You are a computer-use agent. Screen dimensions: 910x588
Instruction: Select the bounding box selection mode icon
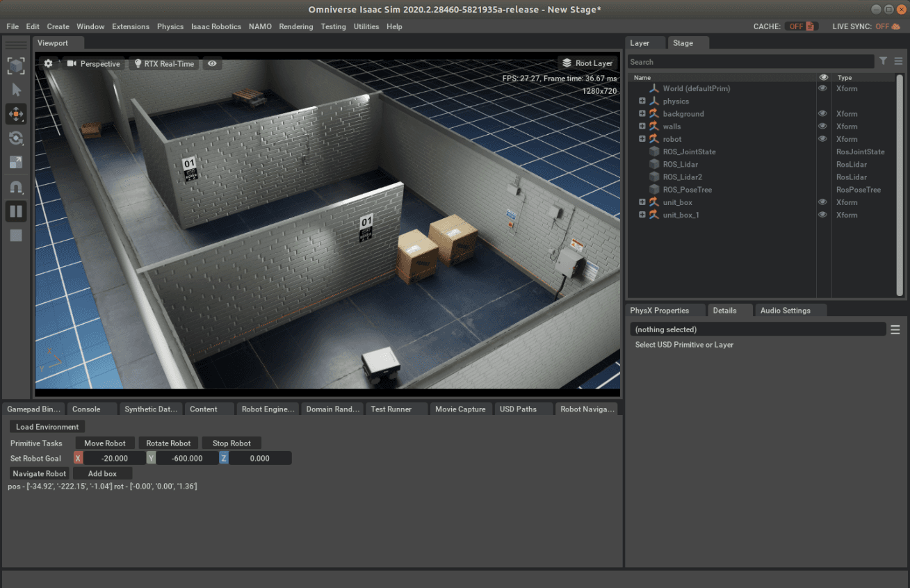[x=16, y=66]
